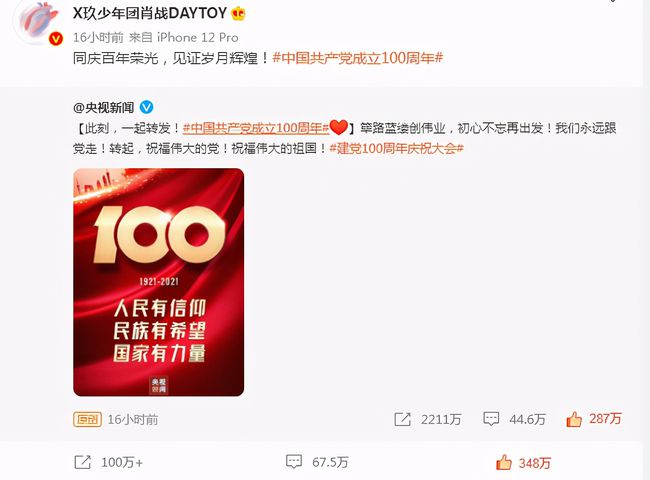Click the red heart emoji in the repost
This screenshot has height=480, width=650.
339,127
